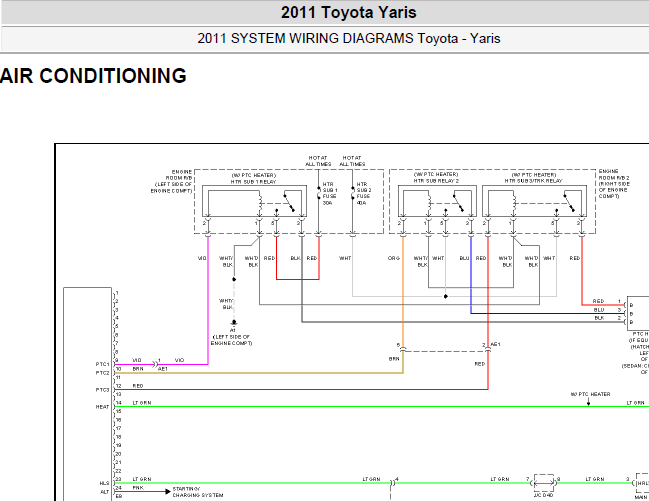Click the PTC1 pin label
649x501 pixels.
coord(102,364)
